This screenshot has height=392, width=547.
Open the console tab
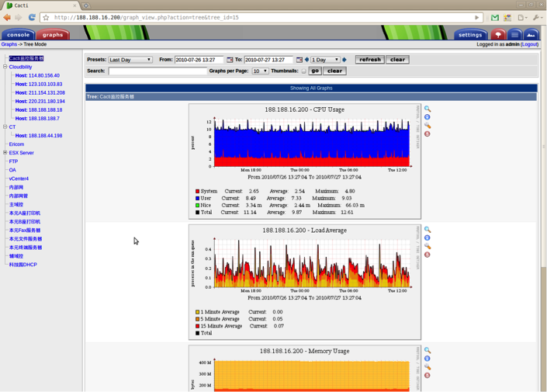pyautogui.click(x=18, y=35)
